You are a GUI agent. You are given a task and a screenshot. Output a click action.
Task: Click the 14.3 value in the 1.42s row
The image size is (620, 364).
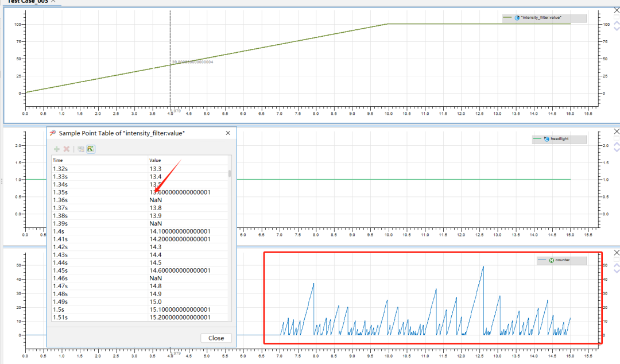156,247
